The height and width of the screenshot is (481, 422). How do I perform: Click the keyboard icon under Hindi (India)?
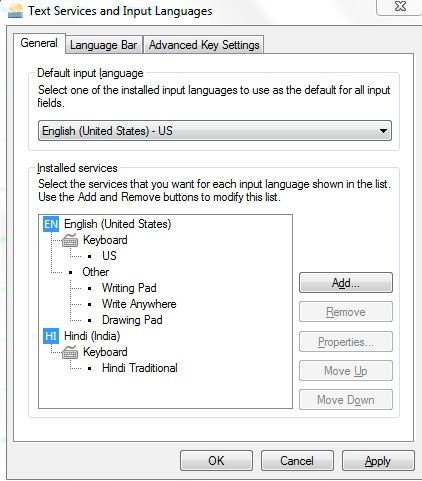pyautogui.click(x=70, y=352)
